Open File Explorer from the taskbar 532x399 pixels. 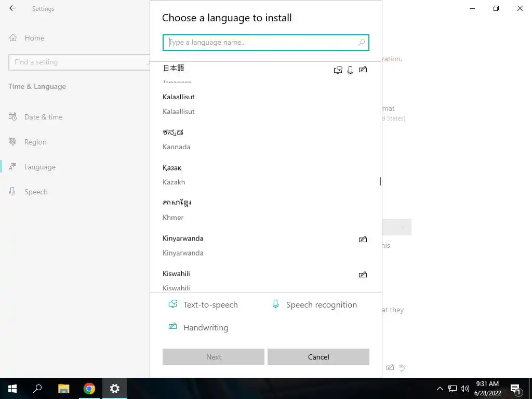[x=63, y=389]
